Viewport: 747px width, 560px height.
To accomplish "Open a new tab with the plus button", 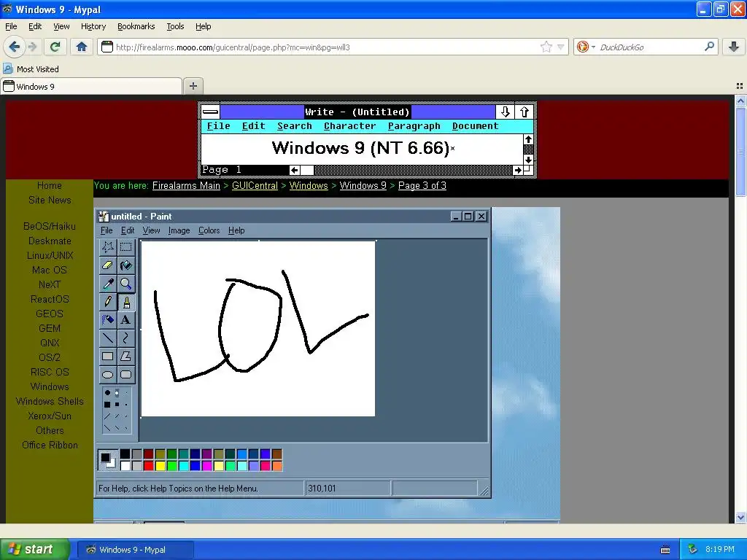I will point(193,86).
